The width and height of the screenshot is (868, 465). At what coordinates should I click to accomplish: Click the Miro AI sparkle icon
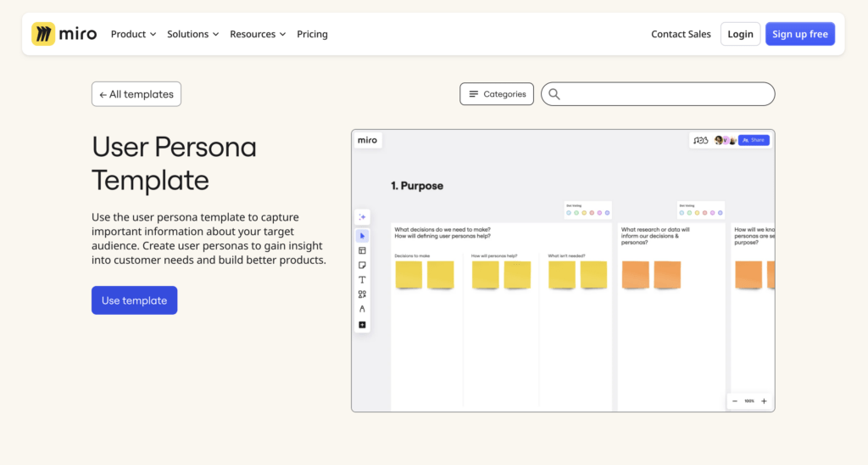(362, 217)
